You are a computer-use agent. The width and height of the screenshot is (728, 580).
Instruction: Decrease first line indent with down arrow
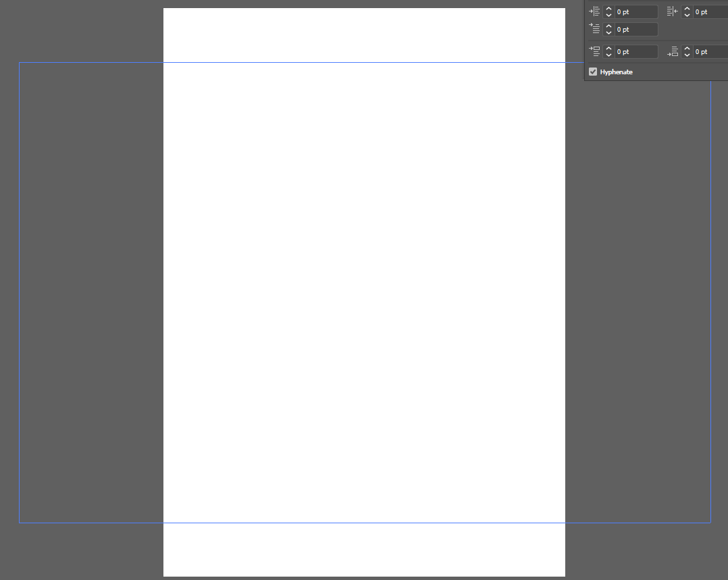(608, 32)
